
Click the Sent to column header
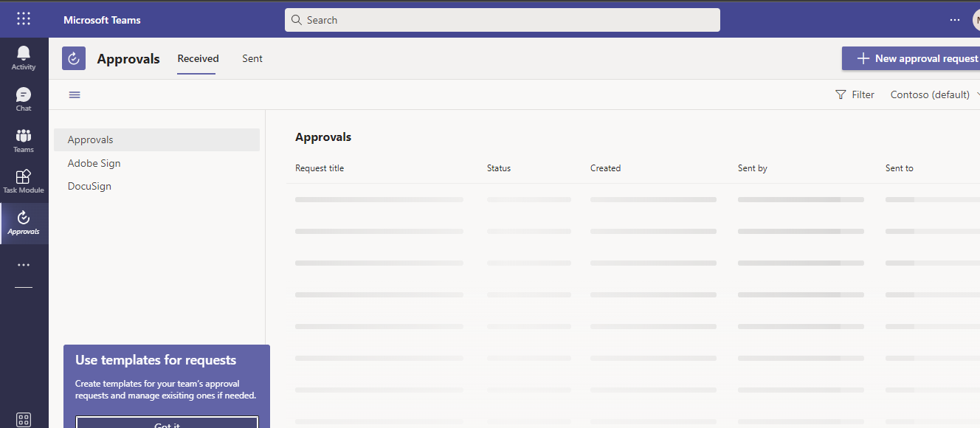point(900,168)
